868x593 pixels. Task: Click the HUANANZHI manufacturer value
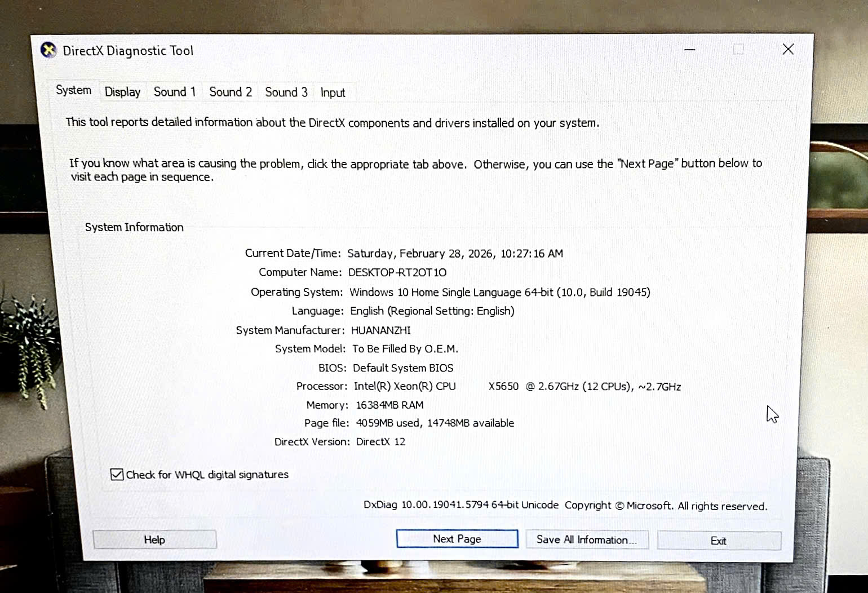coord(381,330)
